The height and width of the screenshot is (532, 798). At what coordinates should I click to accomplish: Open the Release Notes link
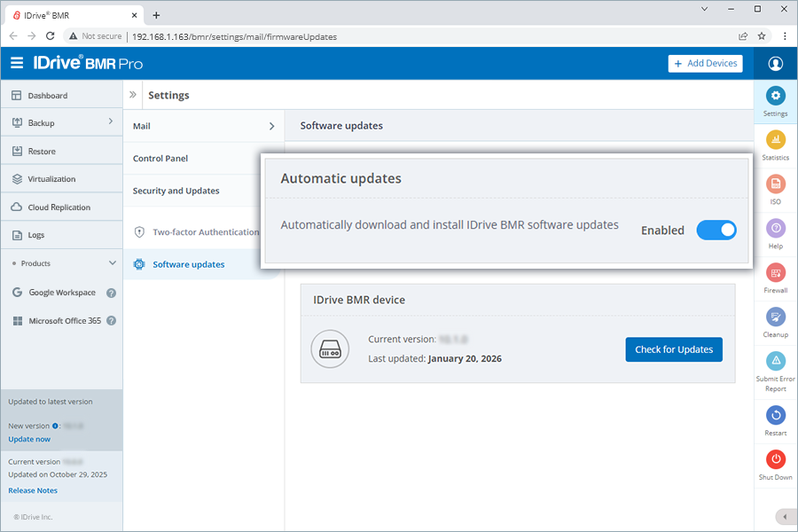pyautogui.click(x=33, y=490)
